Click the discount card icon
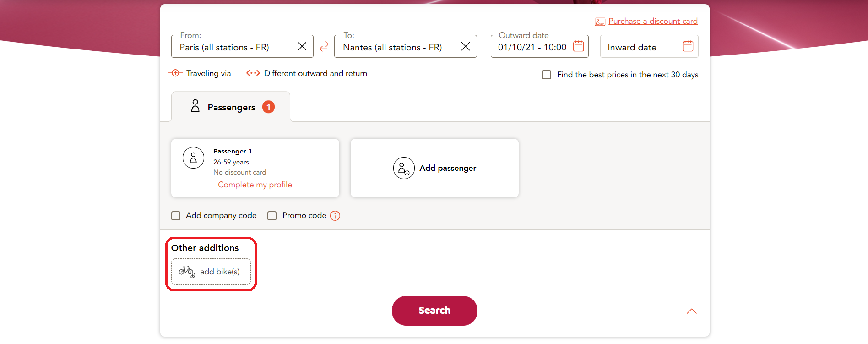Image resolution: width=868 pixels, height=344 pixels. tap(600, 22)
